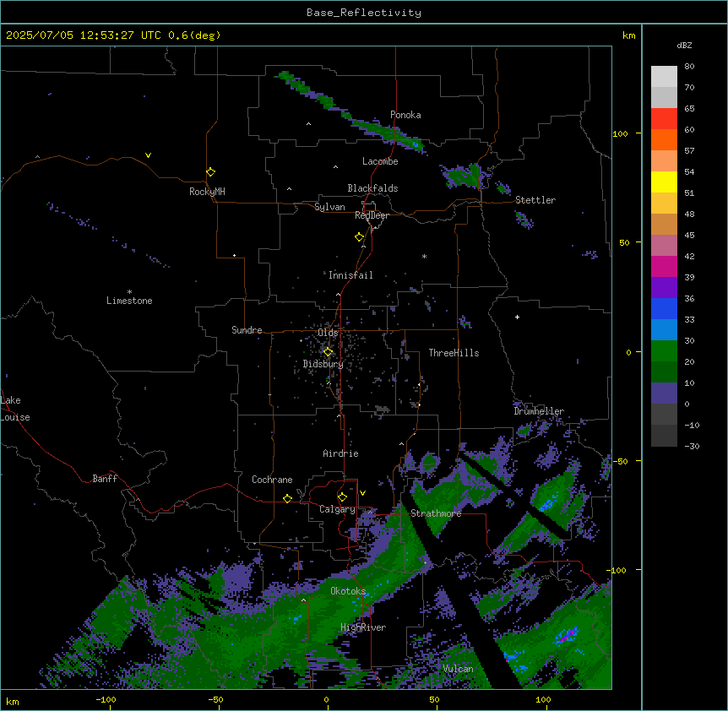This screenshot has width=728, height=711.
Task: Click the Innisfail city label
Action: click(350, 275)
